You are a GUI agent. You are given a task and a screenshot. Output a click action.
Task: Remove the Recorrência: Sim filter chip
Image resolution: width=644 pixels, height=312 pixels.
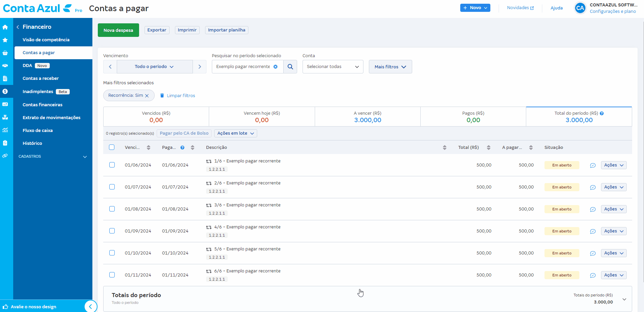point(147,96)
